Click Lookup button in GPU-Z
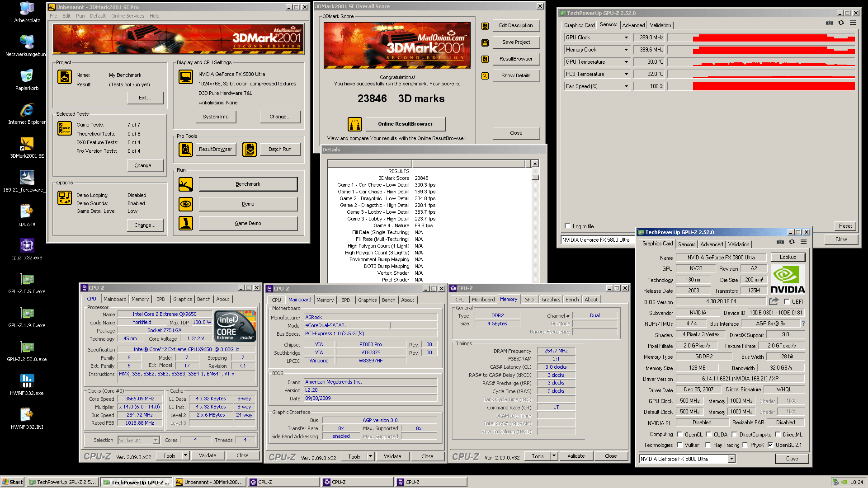 (788, 257)
